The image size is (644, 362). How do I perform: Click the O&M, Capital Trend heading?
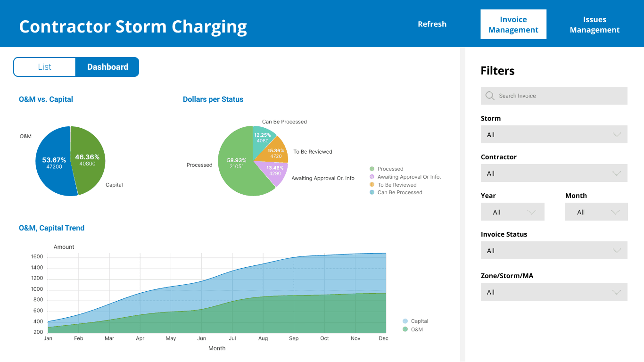(51, 228)
